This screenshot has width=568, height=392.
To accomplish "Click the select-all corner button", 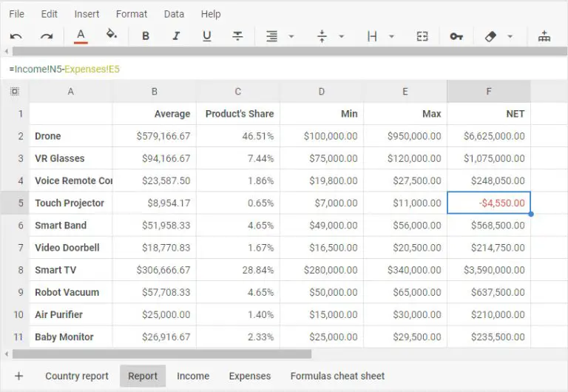I will coord(15,91).
